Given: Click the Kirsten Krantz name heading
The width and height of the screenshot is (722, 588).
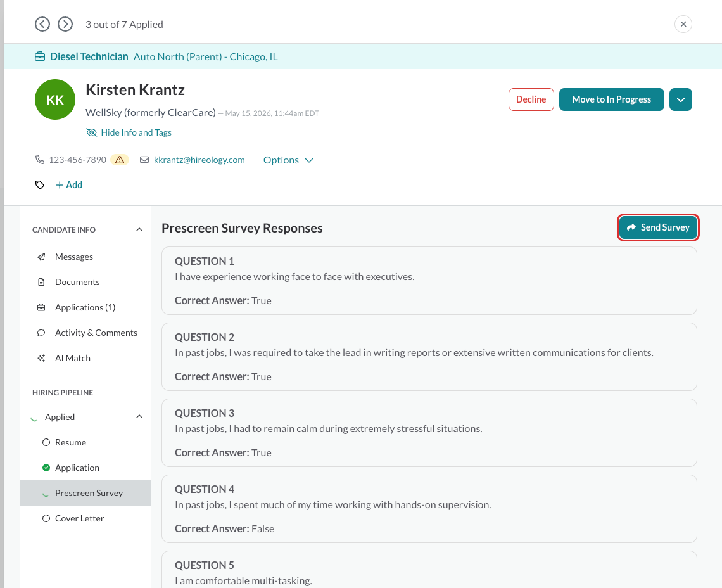Looking at the screenshot, I should (x=135, y=90).
